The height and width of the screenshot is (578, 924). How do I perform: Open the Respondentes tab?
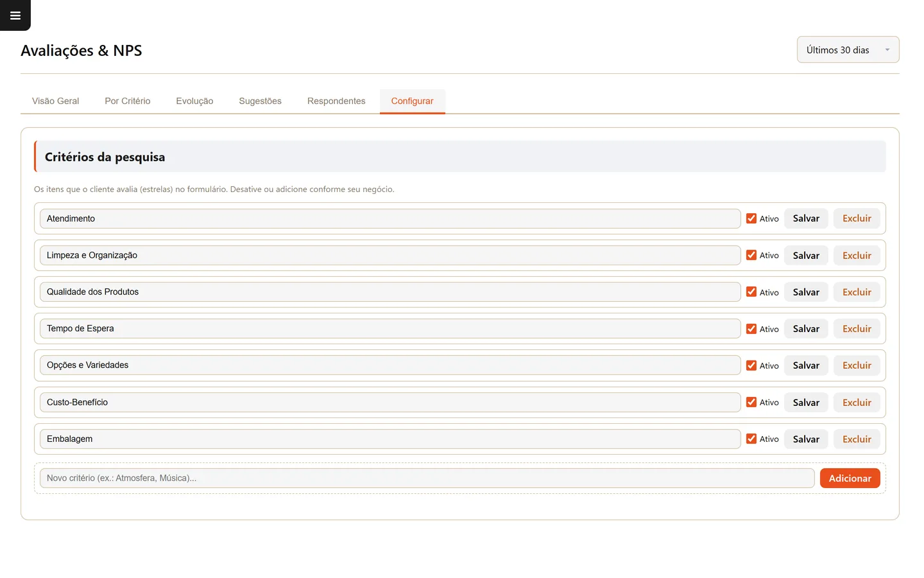coord(336,101)
